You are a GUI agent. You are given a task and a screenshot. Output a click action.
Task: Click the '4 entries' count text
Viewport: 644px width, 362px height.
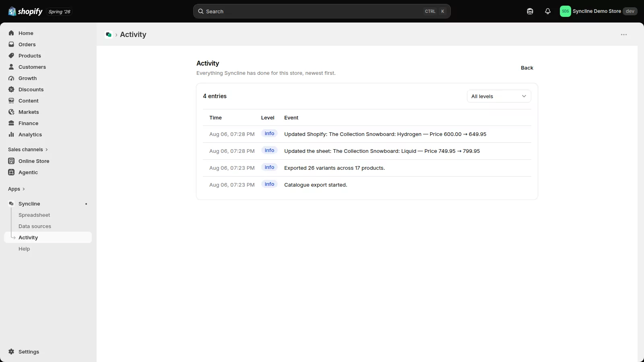(x=215, y=96)
